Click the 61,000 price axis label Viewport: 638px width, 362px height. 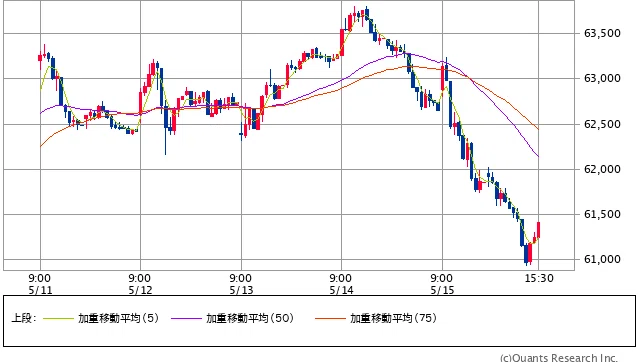(x=602, y=260)
